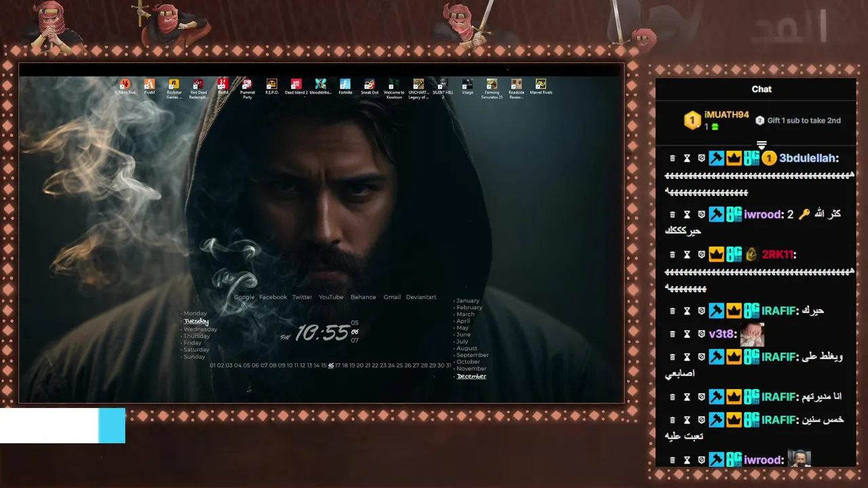Timeout 3bdulellah using the hourglass icon

tap(686, 158)
